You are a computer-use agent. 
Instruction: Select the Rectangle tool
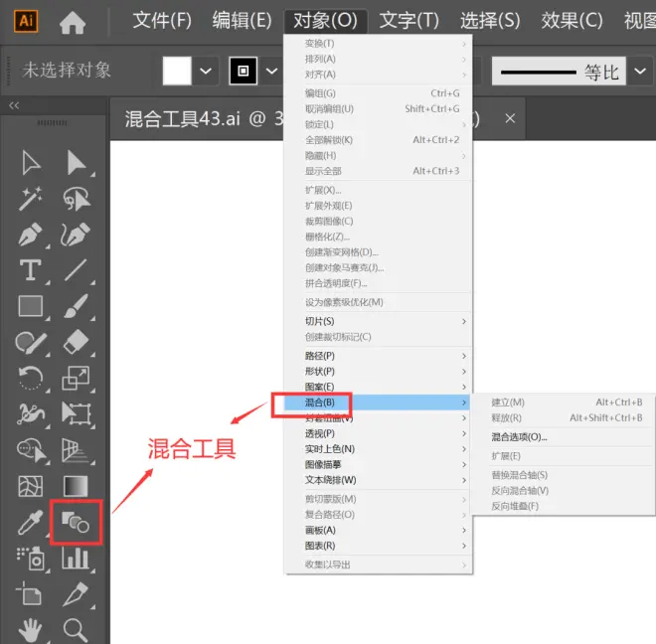31,305
